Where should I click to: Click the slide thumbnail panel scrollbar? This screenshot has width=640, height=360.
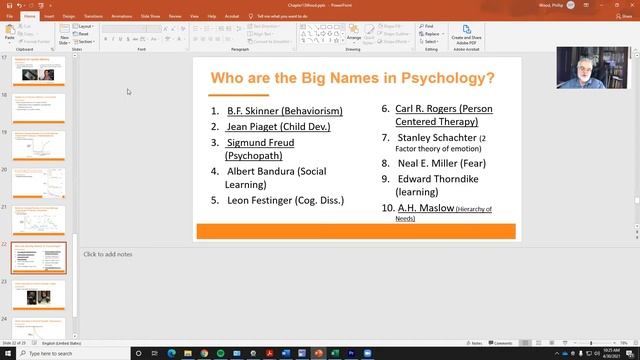pyautogui.click(x=75, y=276)
